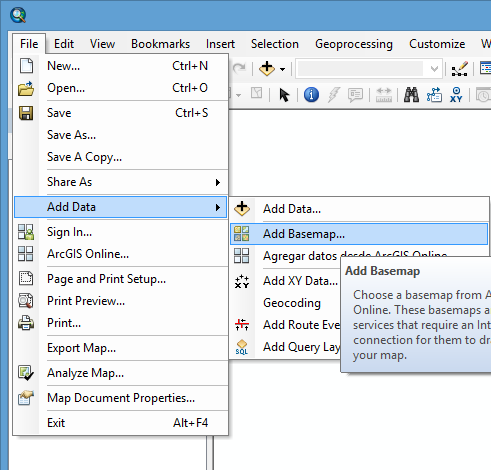The width and height of the screenshot is (491, 470).
Task: Select Add Basemap... in submenu
Action: pos(359,234)
